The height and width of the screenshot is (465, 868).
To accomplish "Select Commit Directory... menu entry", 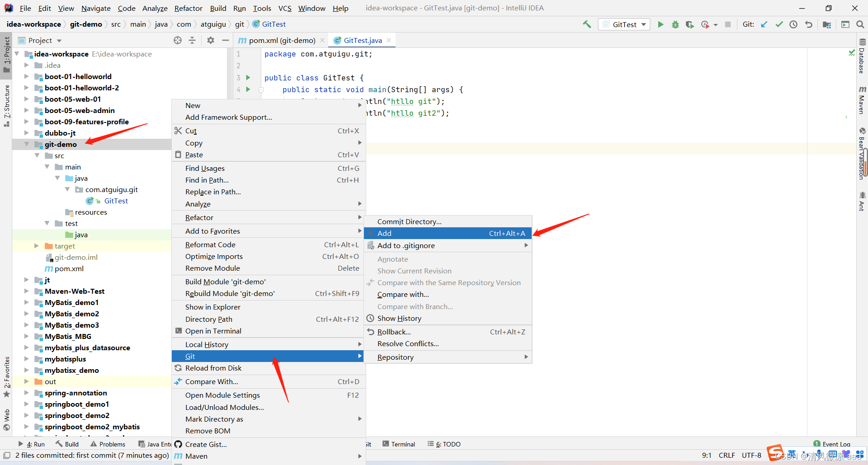I will pyautogui.click(x=448, y=221).
